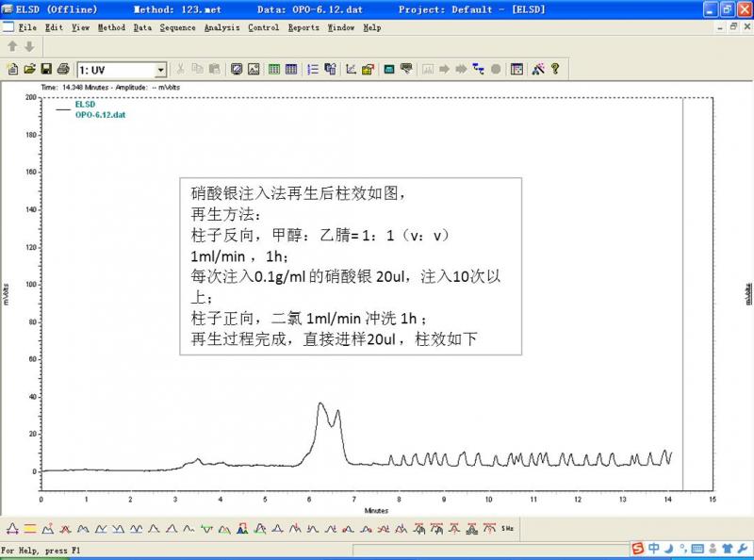Click the axis chart calibration icon
This screenshot has height=560, width=754.
(351, 69)
